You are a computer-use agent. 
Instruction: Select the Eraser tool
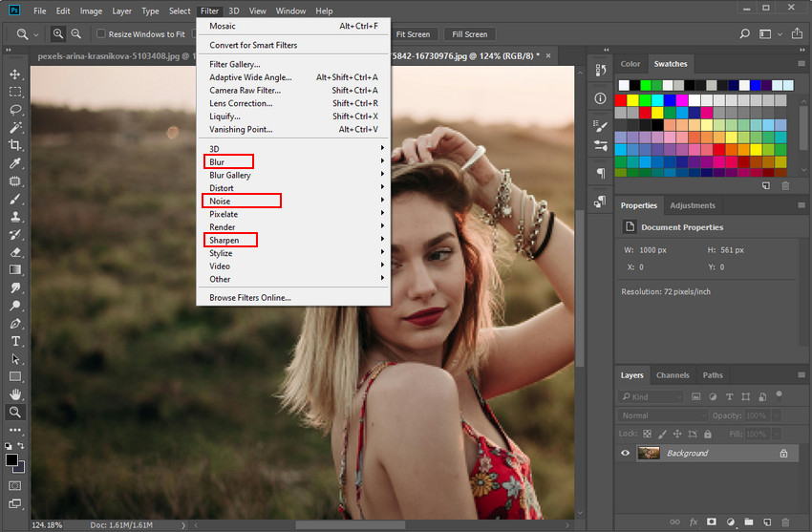pyautogui.click(x=15, y=252)
